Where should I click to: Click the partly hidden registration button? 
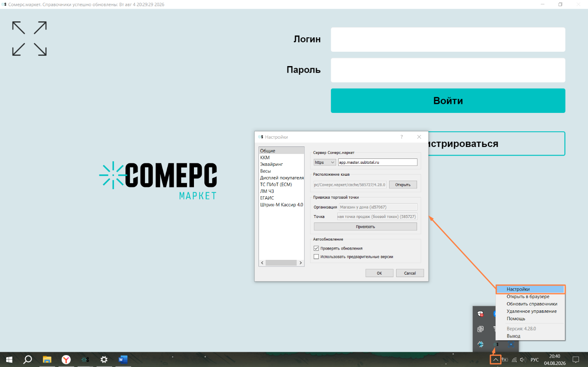(497, 144)
